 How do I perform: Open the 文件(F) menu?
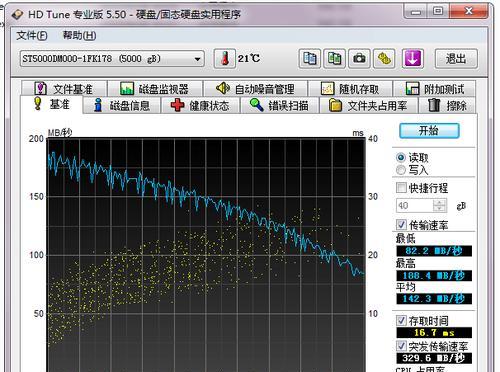tap(32, 35)
